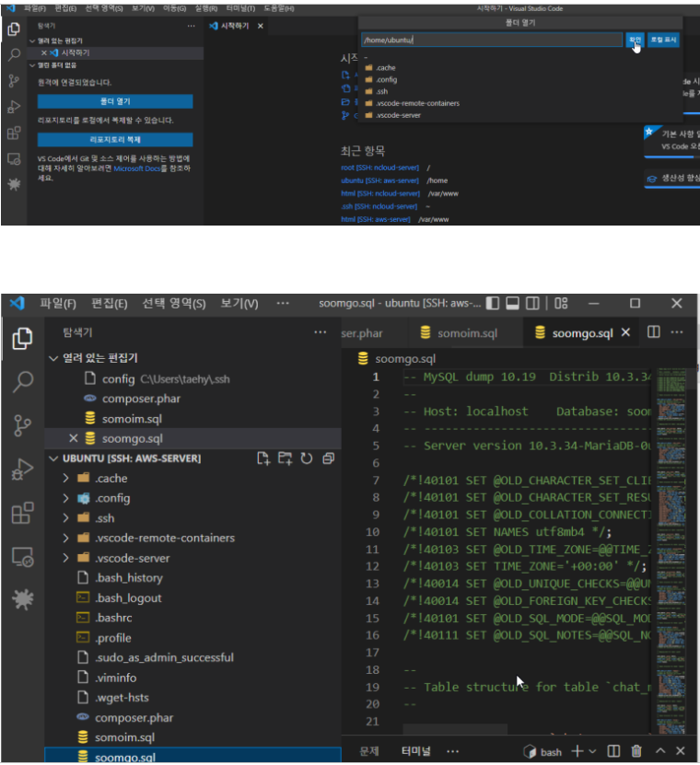The width and height of the screenshot is (700, 765).
Task: Open Remote Explorer in lower window activity bar
Action: coord(22,557)
